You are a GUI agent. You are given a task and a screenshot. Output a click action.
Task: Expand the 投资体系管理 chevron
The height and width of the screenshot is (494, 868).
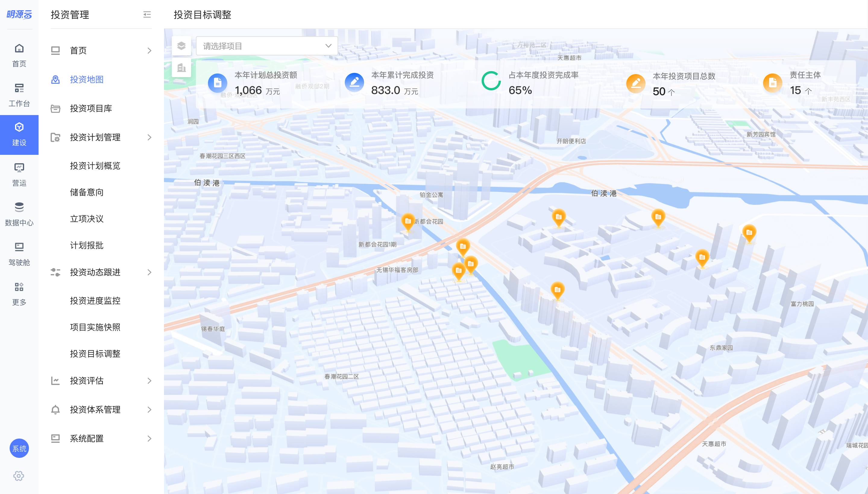coord(149,410)
